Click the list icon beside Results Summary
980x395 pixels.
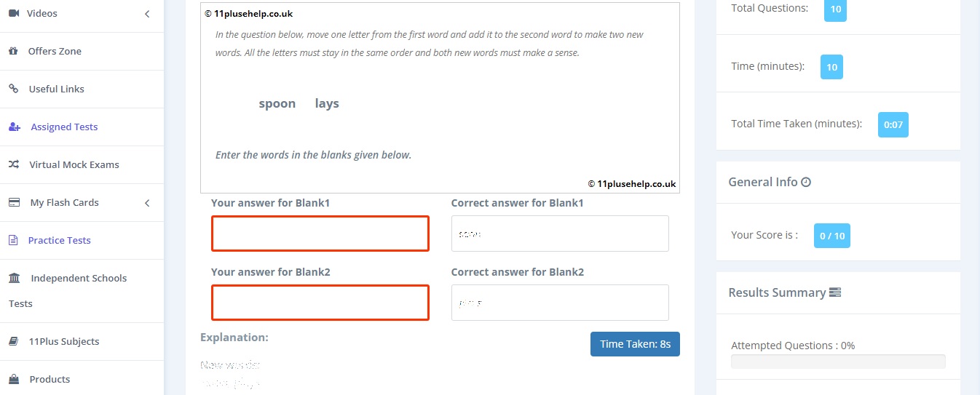pos(835,292)
